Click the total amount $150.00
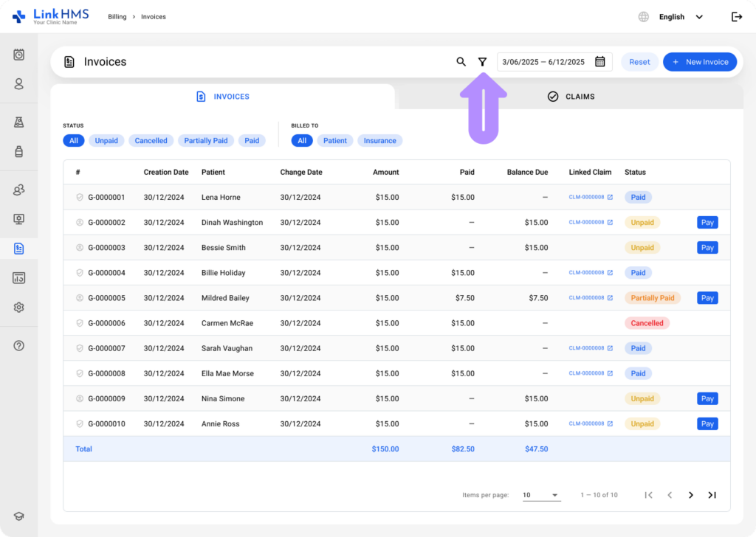This screenshot has height=537, width=756. click(385, 449)
